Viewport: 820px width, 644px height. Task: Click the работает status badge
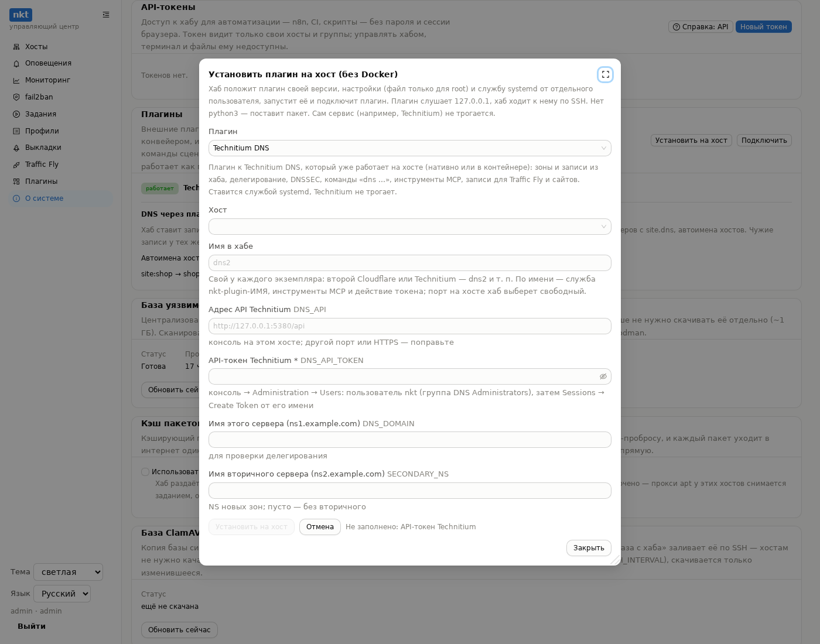coord(160,189)
